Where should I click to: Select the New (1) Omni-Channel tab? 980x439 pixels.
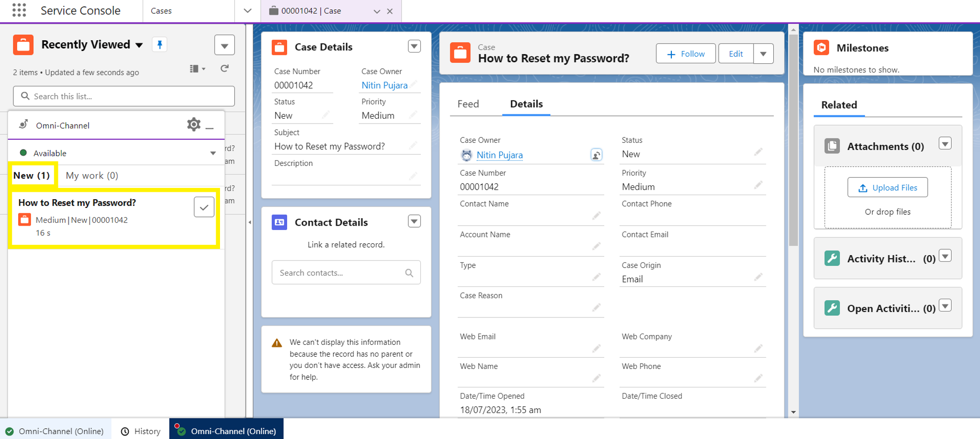pyautogui.click(x=31, y=176)
